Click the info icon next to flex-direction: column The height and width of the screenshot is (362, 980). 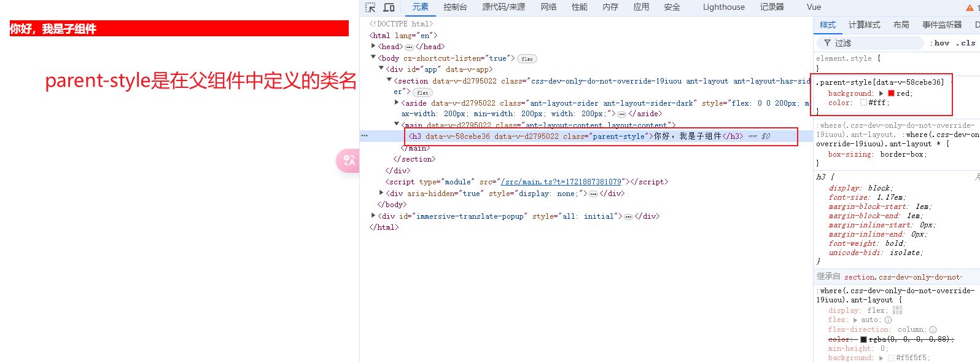pyautogui.click(x=933, y=329)
